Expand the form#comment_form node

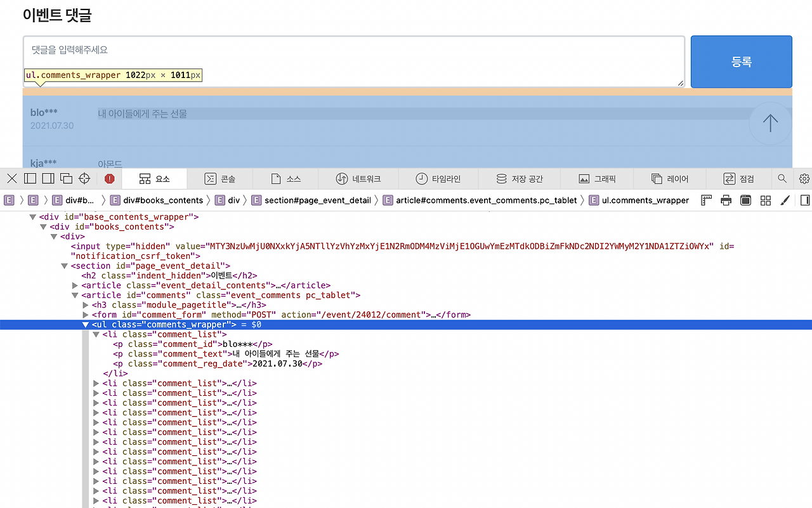click(86, 315)
